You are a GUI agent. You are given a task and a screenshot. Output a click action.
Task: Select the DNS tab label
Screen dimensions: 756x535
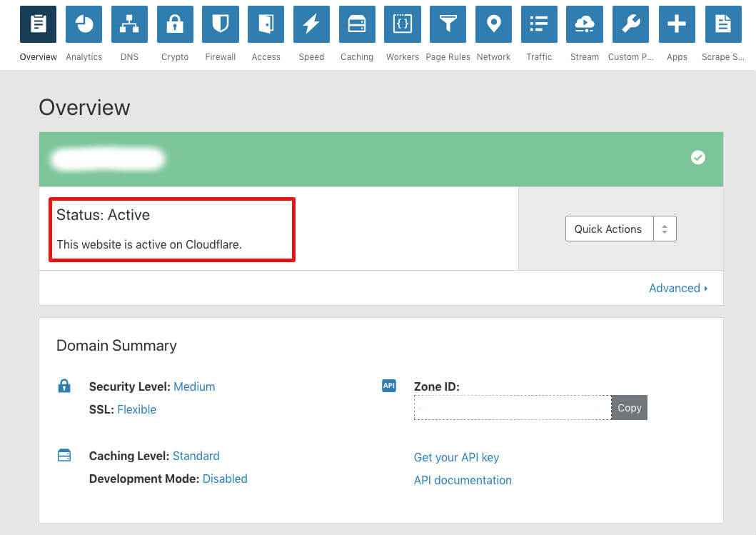tap(129, 57)
